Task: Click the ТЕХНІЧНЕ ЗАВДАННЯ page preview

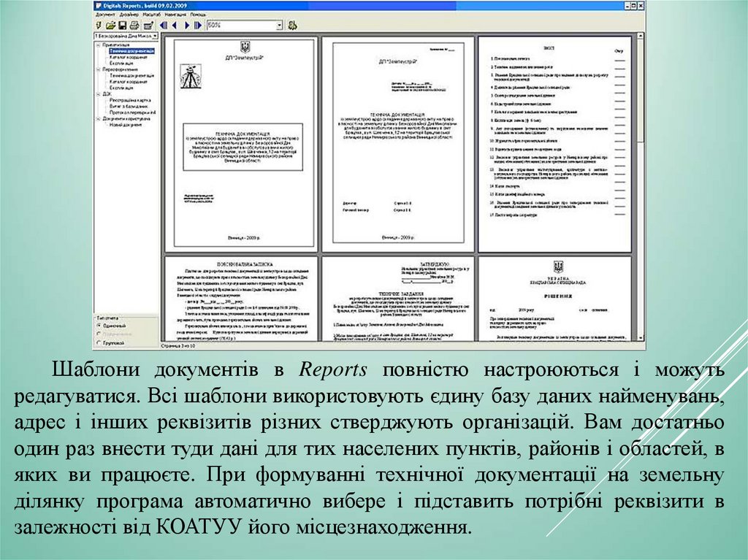Action: [x=398, y=299]
